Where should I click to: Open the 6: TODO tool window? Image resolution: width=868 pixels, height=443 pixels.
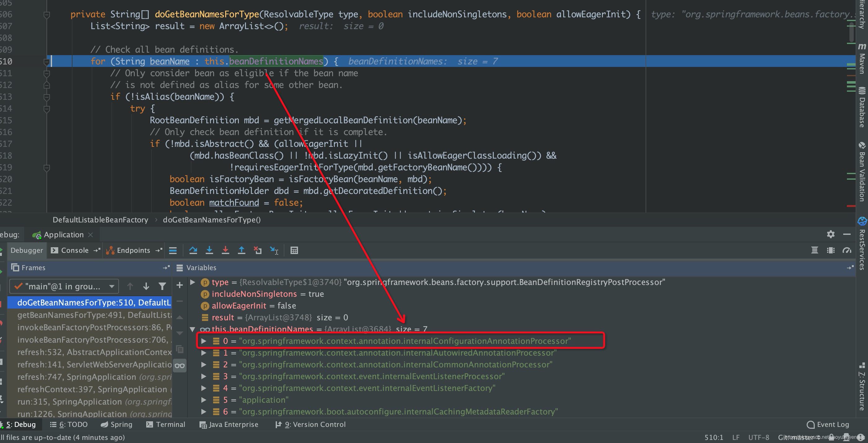point(69,424)
